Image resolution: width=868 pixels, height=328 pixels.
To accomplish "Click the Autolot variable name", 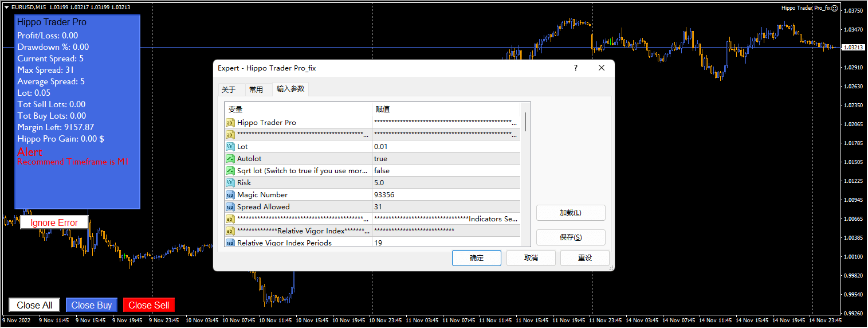I will (x=249, y=159).
